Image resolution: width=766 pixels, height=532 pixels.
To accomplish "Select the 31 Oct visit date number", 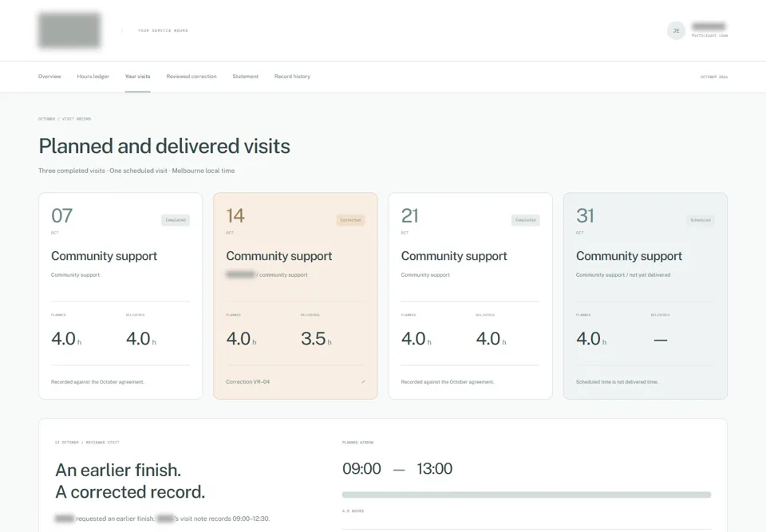I will tap(585, 216).
